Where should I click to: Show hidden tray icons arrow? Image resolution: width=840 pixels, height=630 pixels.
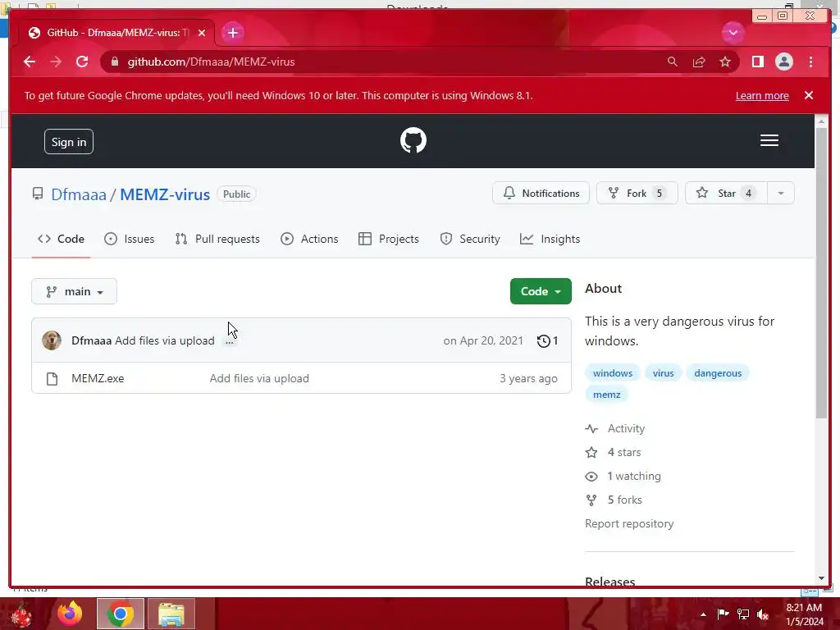tap(703, 614)
